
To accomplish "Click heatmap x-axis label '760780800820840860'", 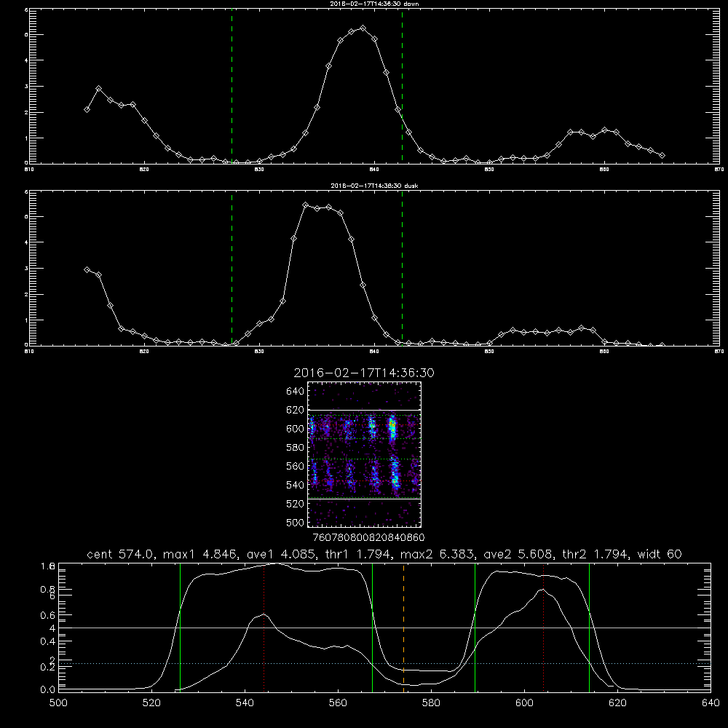I will pyautogui.click(x=368, y=537).
